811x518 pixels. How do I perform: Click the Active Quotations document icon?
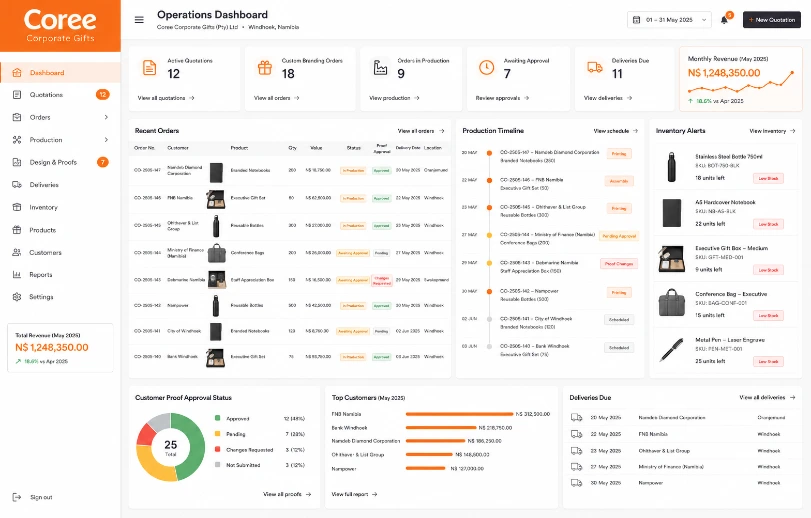click(x=149, y=68)
